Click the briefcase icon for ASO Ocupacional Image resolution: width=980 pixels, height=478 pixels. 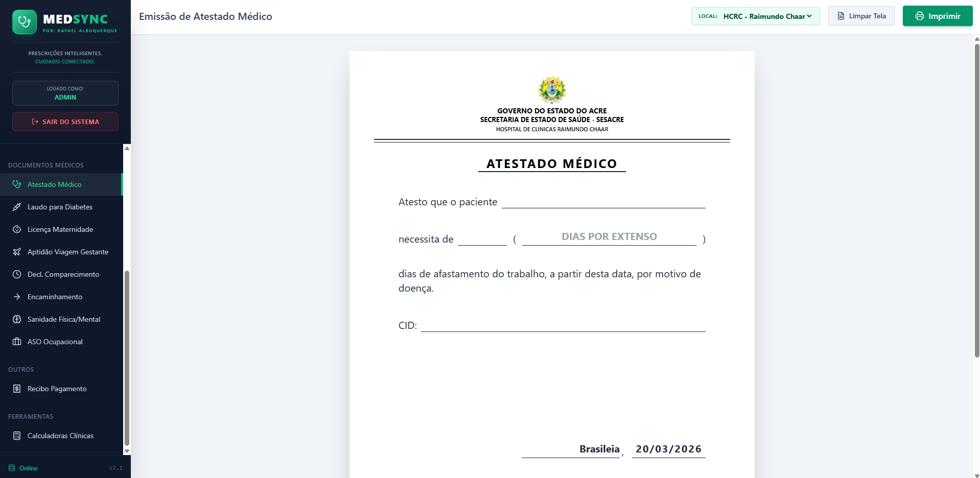point(17,342)
